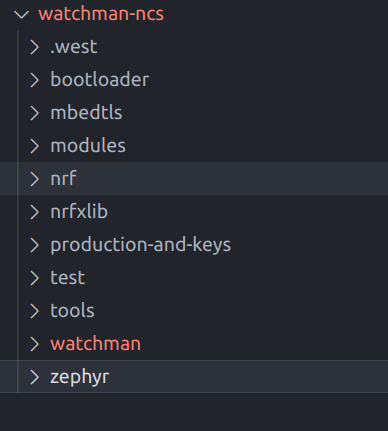Viewport: 388px width, 431px height.
Task: Expand the test folder chevron
Action: (x=35, y=278)
